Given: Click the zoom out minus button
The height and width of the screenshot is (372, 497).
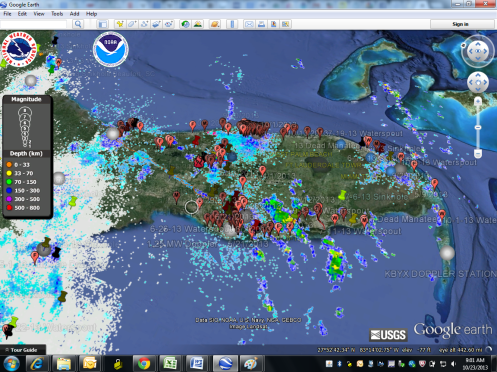Looking at the screenshot, I should pos(478,154).
